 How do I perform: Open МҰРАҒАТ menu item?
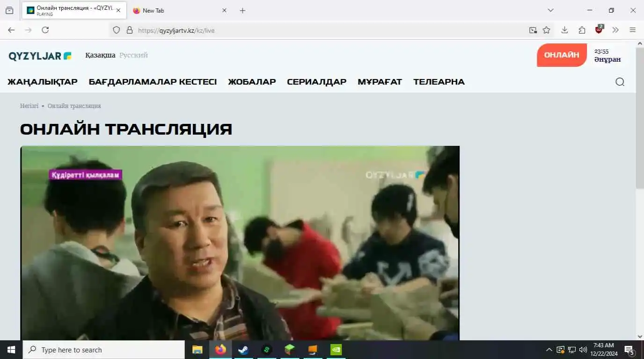coord(380,82)
